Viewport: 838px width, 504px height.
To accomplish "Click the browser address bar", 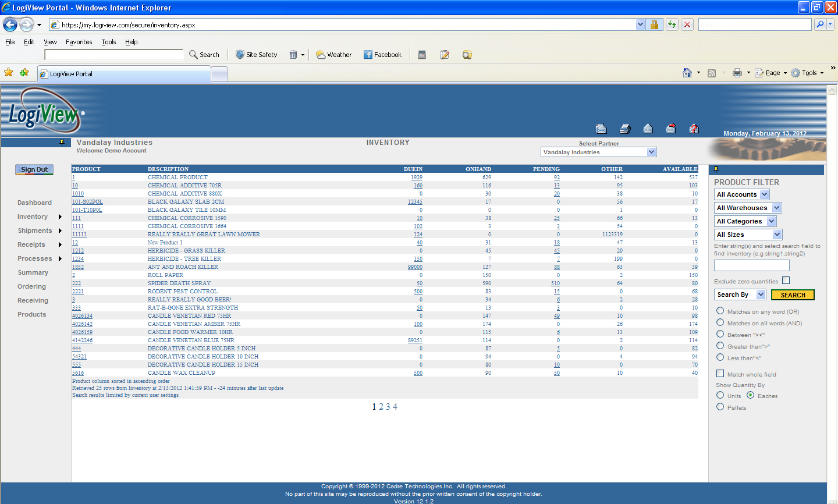I will (347, 24).
